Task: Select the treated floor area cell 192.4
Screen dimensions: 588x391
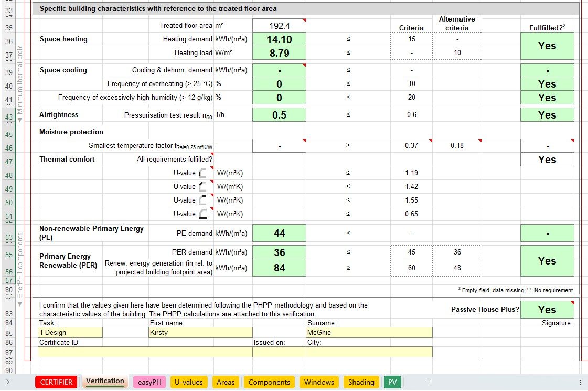Action: point(280,26)
